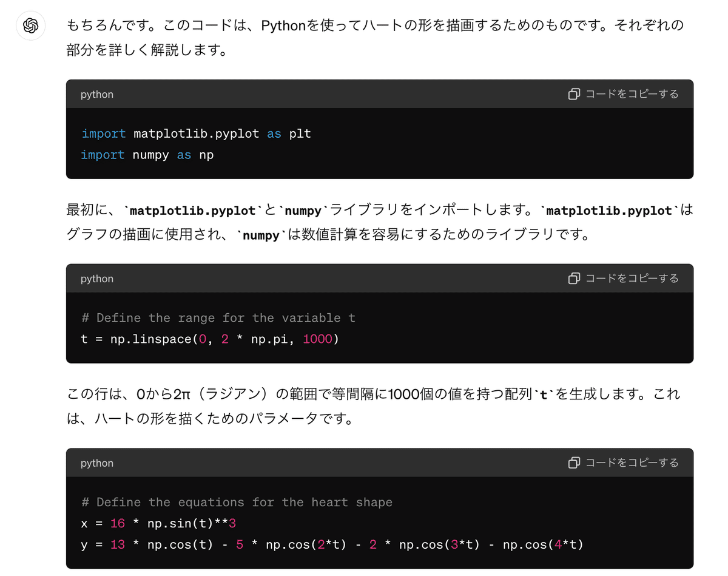Click copy icon on the import code block

pos(574,94)
